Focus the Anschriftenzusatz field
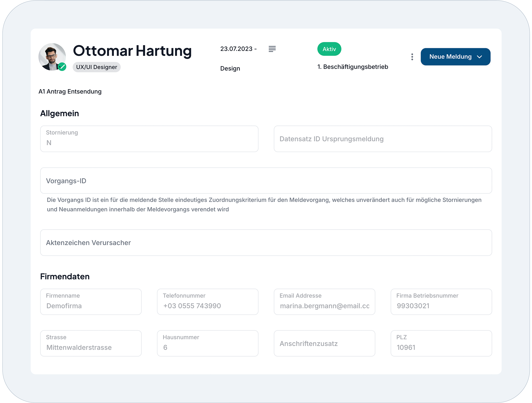 click(x=324, y=343)
